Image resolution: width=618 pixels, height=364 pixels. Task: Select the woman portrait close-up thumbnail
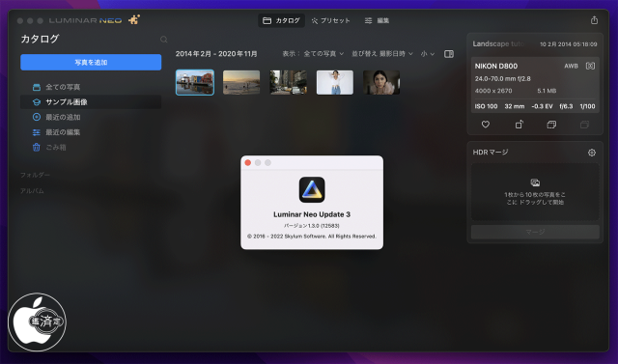tap(381, 82)
